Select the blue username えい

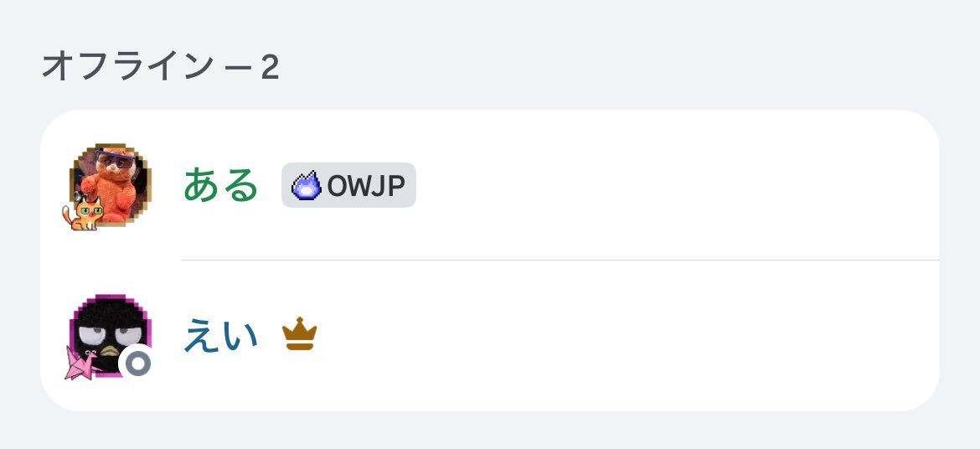[221, 336]
